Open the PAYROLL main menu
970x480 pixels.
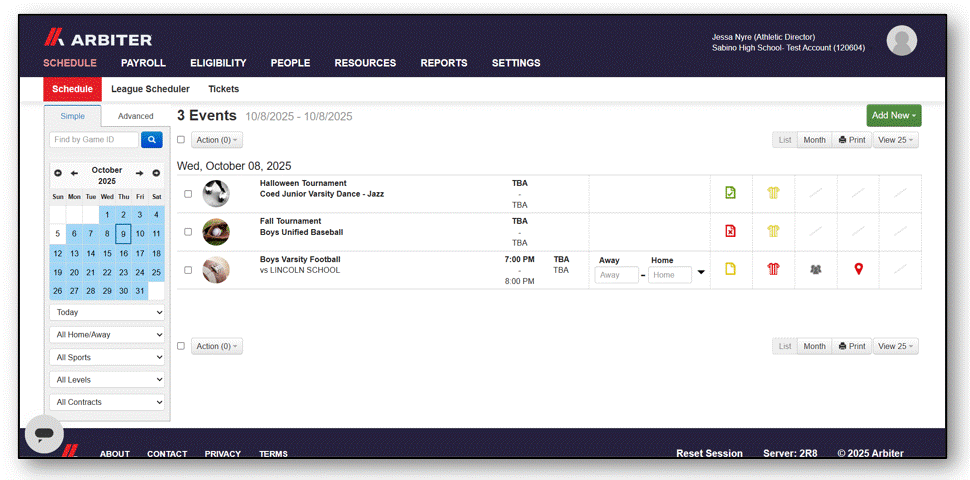coord(143,63)
